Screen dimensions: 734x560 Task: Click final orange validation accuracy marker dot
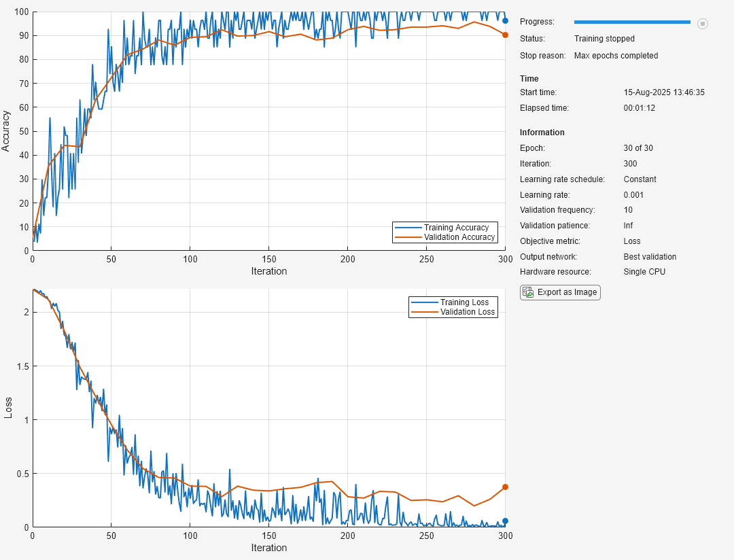click(505, 35)
